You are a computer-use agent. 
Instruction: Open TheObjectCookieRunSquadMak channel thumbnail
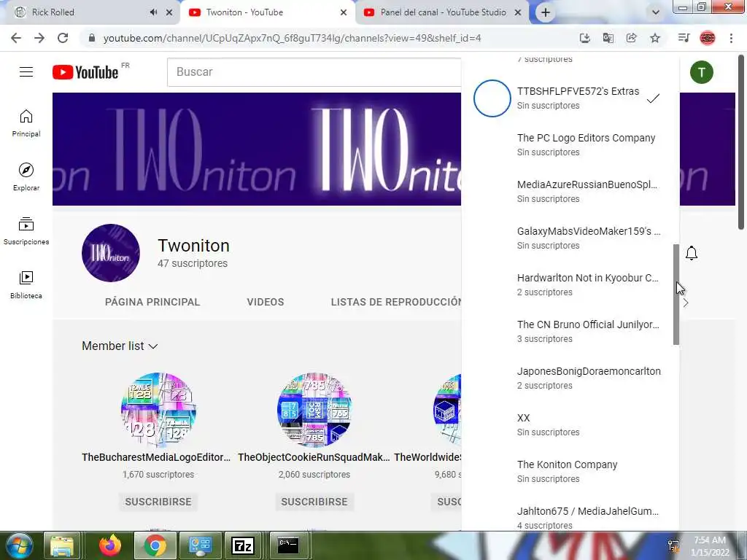click(x=314, y=410)
